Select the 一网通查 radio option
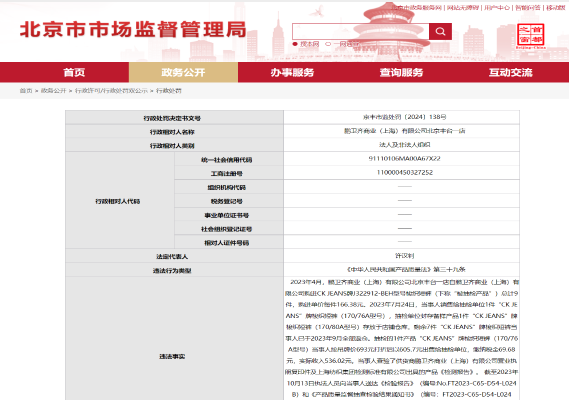The height and width of the screenshot is (400, 569). pyautogui.click(x=342, y=44)
